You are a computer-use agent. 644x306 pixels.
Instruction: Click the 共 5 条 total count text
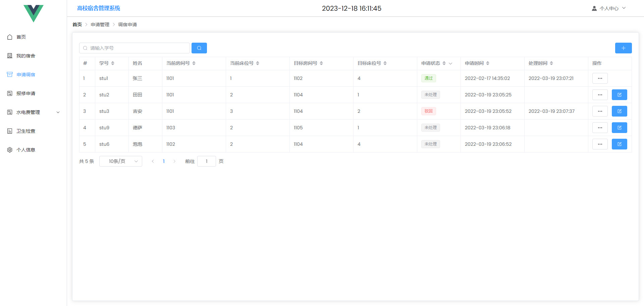tap(87, 161)
